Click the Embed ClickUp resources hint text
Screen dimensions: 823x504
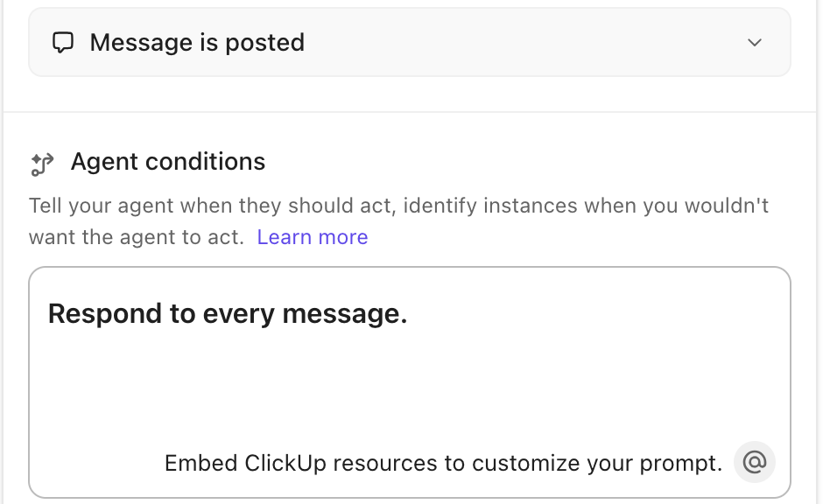(x=443, y=463)
